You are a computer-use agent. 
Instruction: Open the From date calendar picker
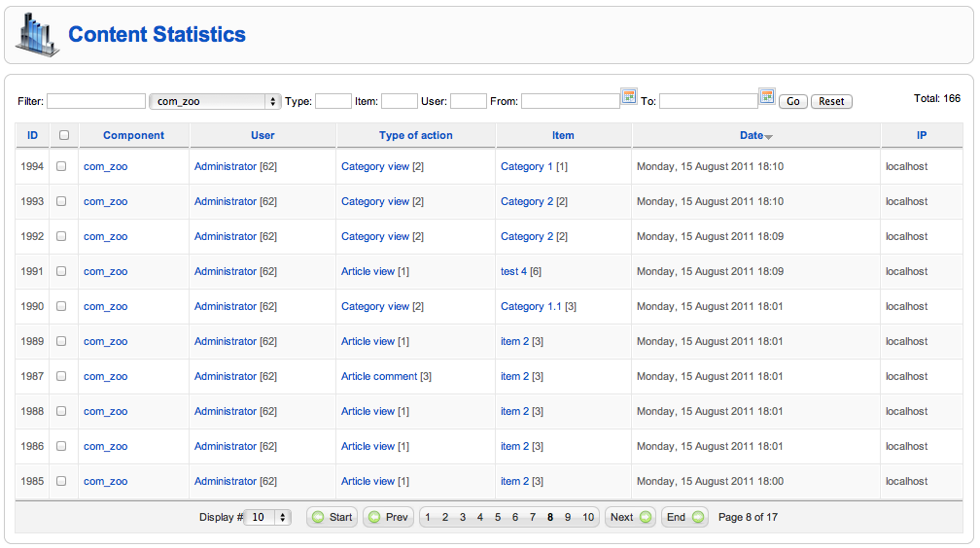(629, 96)
